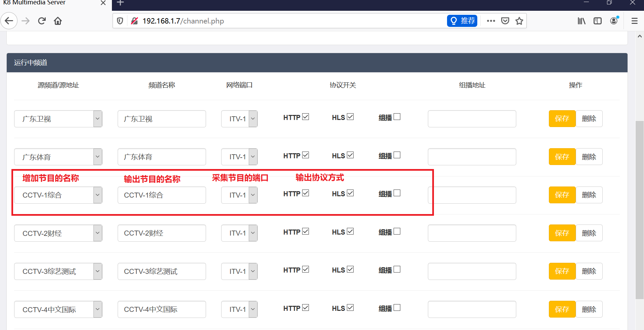Open source channel dropdown showing CCTV-1综合
The width and height of the screenshot is (644, 330).
[58, 195]
